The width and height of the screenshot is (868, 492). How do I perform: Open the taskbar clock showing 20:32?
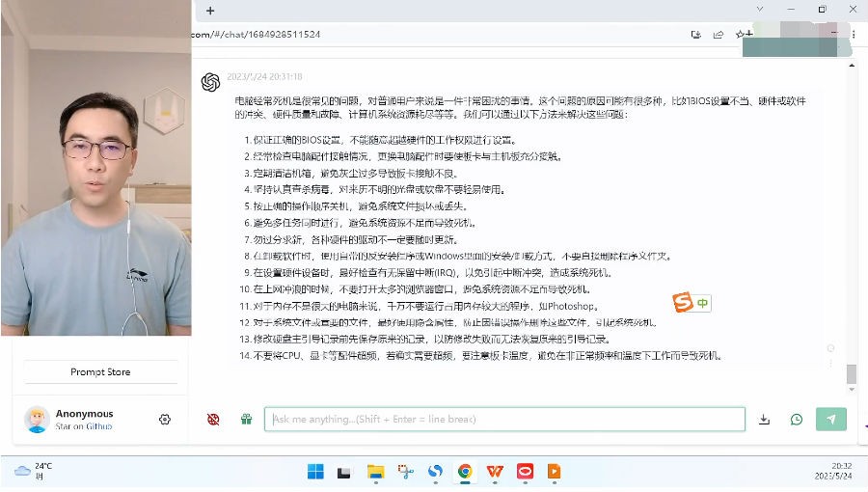(833, 471)
